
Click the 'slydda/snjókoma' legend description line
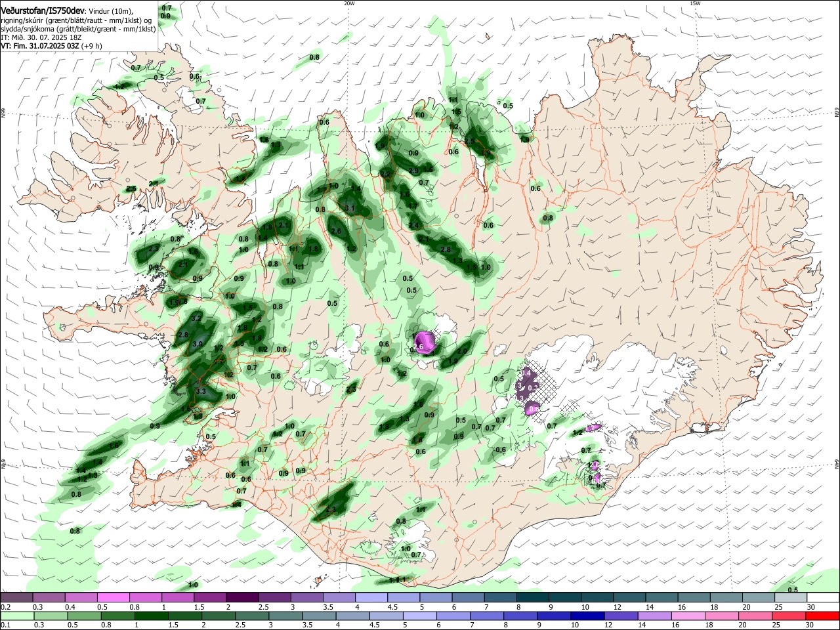(x=78, y=30)
